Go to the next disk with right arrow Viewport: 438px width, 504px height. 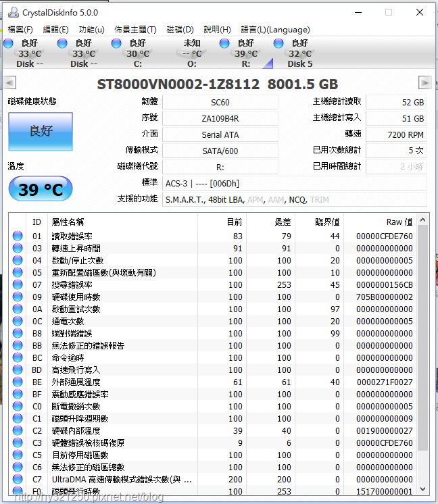click(424, 82)
